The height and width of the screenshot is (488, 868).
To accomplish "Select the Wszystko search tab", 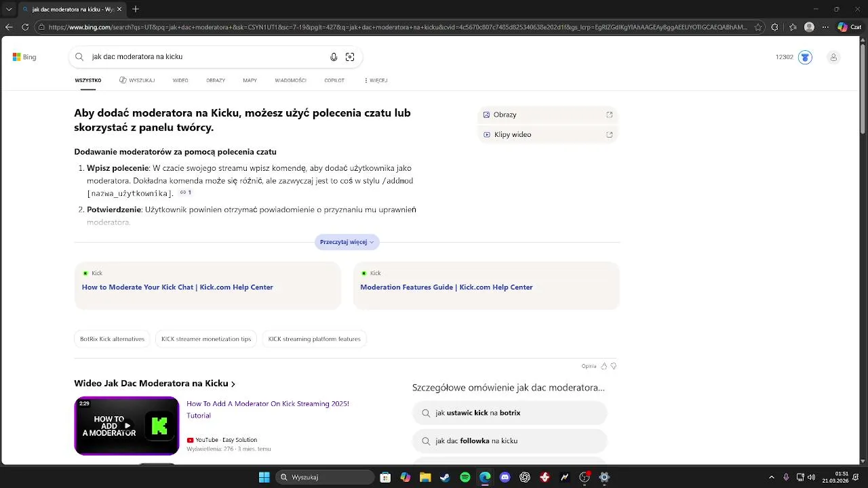I will (88, 80).
